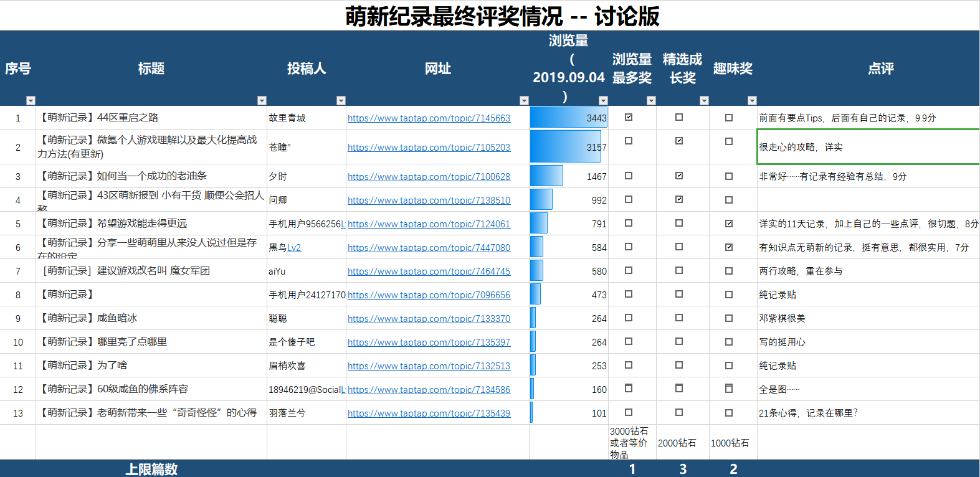Uncheck 趣味奖 checkbox in row 6
Screen dimensions: 980x477
(729, 247)
